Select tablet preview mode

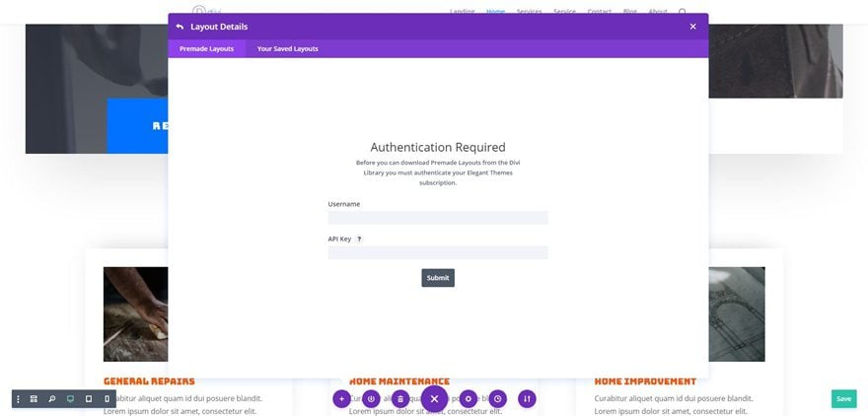pos(89,399)
